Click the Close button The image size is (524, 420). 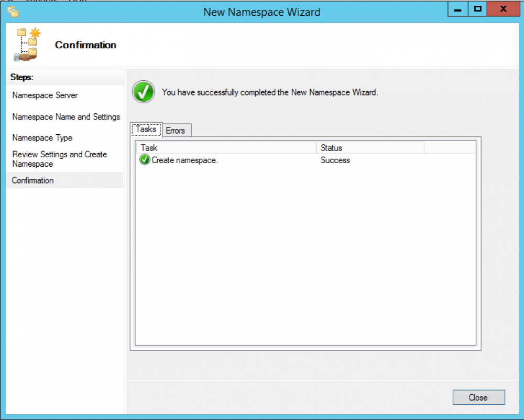(478, 397)
